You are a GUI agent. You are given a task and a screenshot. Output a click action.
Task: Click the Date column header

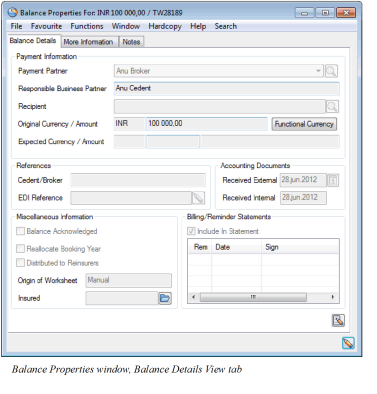[236, 247]
